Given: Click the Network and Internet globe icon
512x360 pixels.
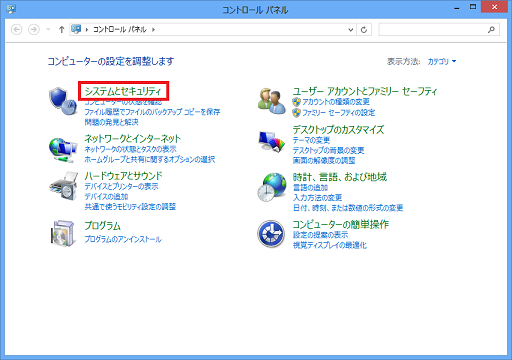Looking at the screenshot, I should click(x=63, y=150).
